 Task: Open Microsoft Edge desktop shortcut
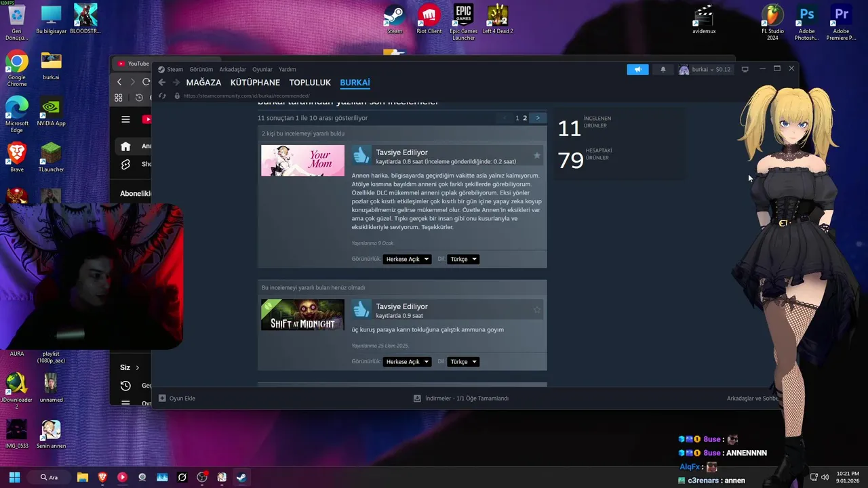17,114
